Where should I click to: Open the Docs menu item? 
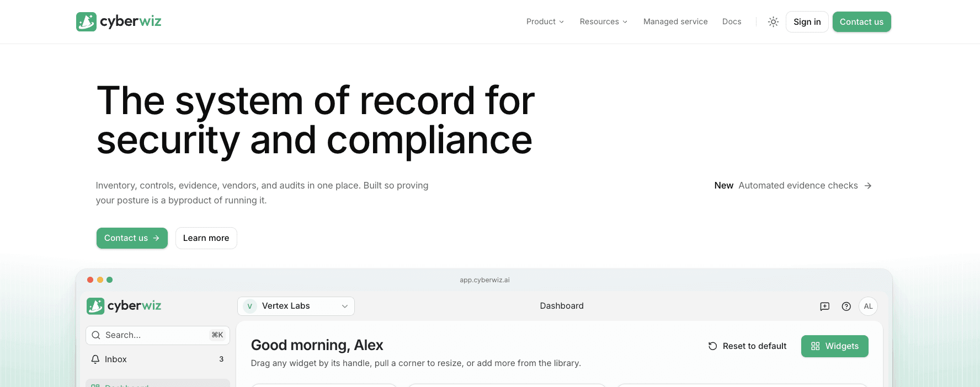(732, 21)
